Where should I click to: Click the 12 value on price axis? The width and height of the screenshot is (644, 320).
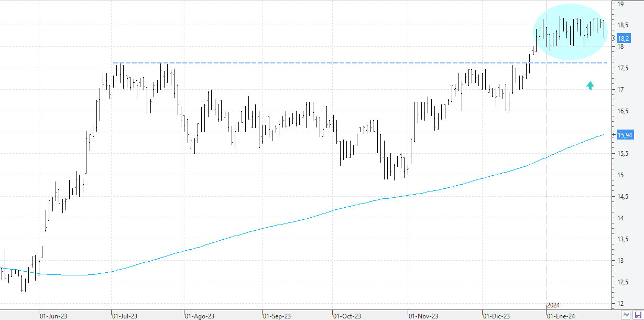click(620, 304)
